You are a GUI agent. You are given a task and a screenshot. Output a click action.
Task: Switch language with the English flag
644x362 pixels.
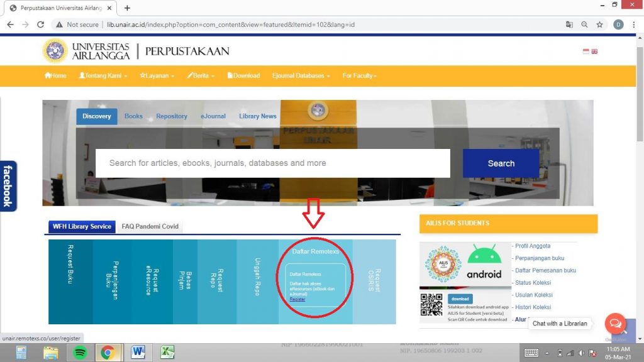(x=594, y=52)
